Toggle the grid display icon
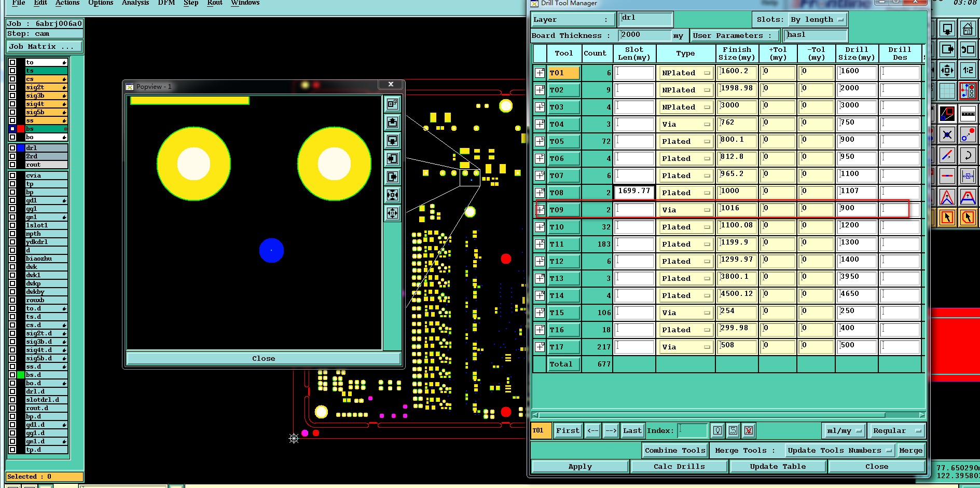Image resolution: width=980 pixels, height=488 pixels. tap(947, 91)
